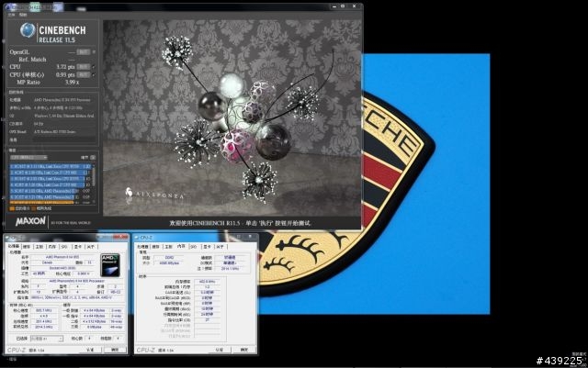Click the Cinebench title bar app icon
The image size is (588, 368).
(8, 7)
